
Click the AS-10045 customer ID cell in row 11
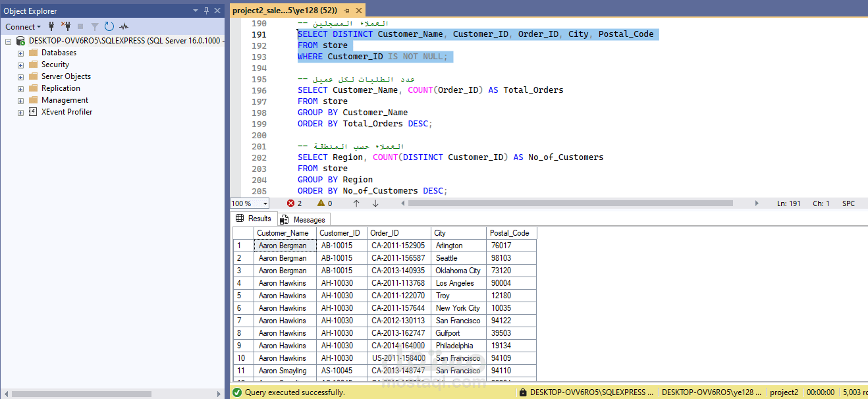pos(342,371)
